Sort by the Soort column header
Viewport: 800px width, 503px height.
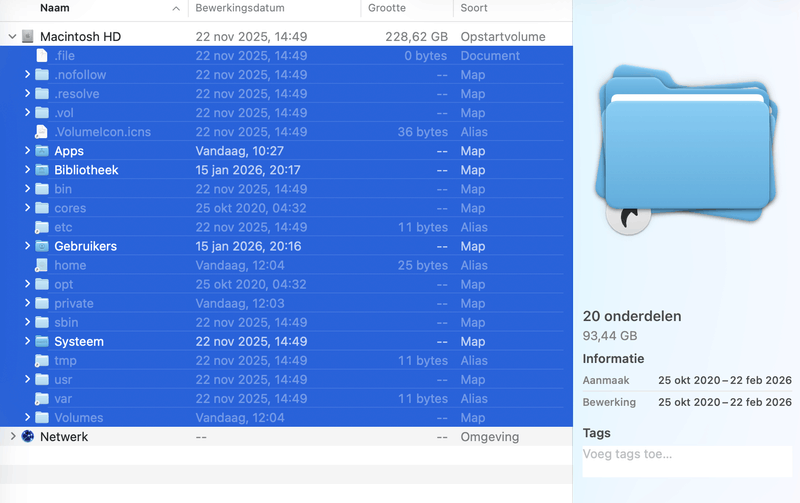pyautogui.click(x=474, y=8)
